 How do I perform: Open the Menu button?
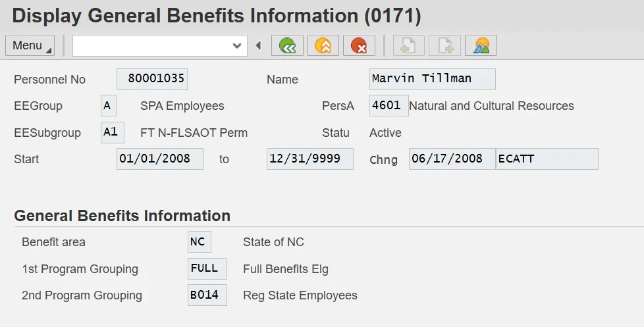coord(30,45)
